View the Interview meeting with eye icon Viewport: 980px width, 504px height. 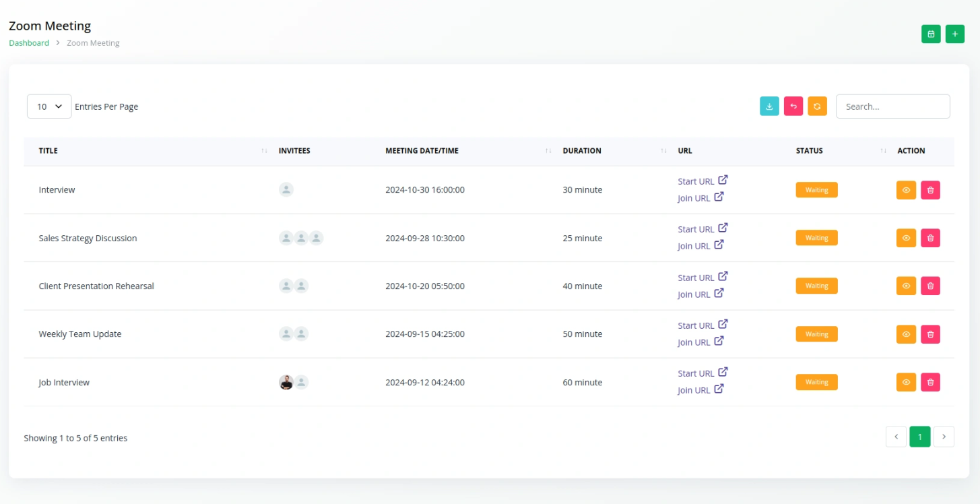pos(906,190)
